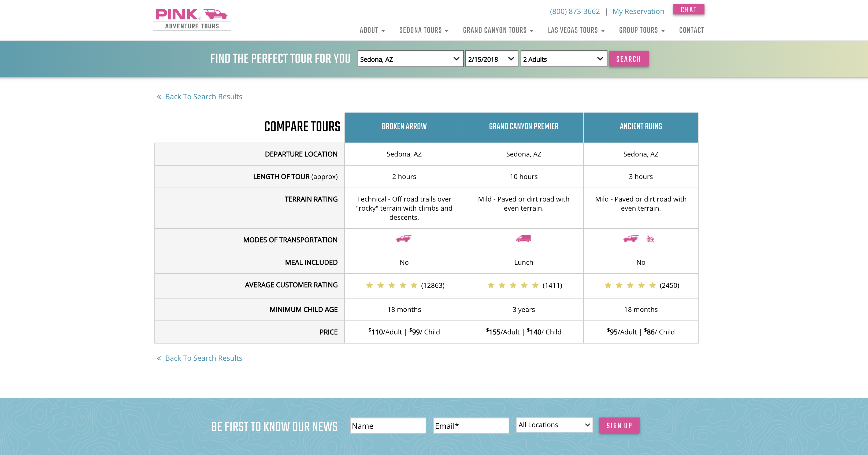
Task: Open the 2/15/2018 date dropdown
Action: pos(491,59)
